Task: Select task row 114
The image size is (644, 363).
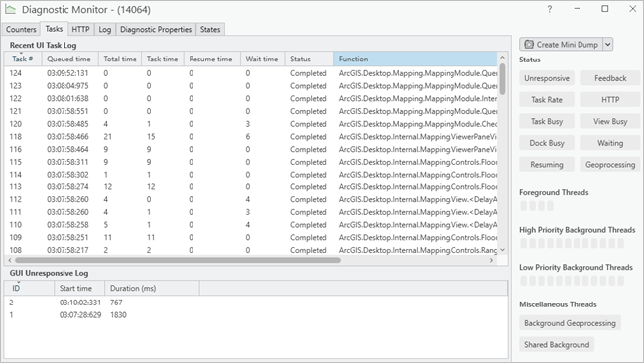Action: click(x=251, y=175)
